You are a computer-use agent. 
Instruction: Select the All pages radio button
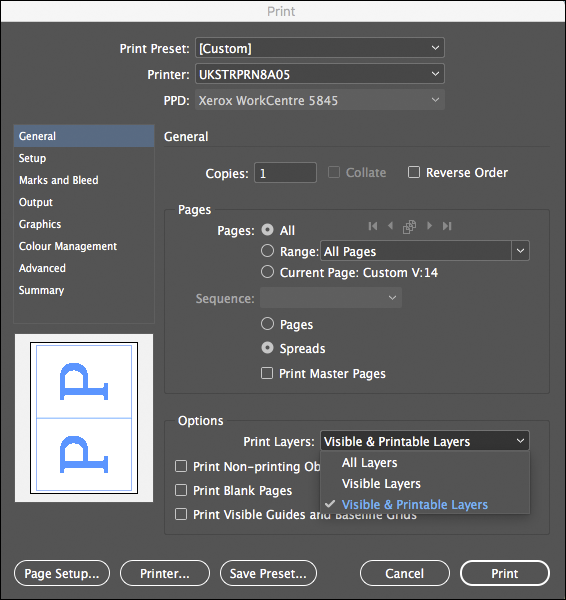(267, 230)
